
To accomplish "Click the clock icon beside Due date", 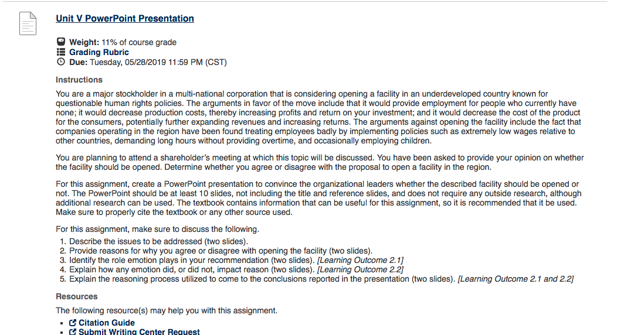I will pyautogui.click(x=61, y=62).
